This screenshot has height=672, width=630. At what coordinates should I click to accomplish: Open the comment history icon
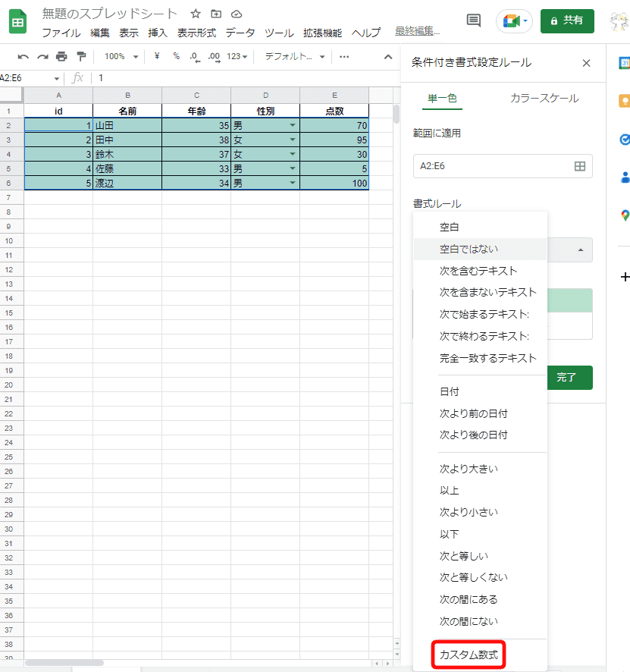(473, 20)
